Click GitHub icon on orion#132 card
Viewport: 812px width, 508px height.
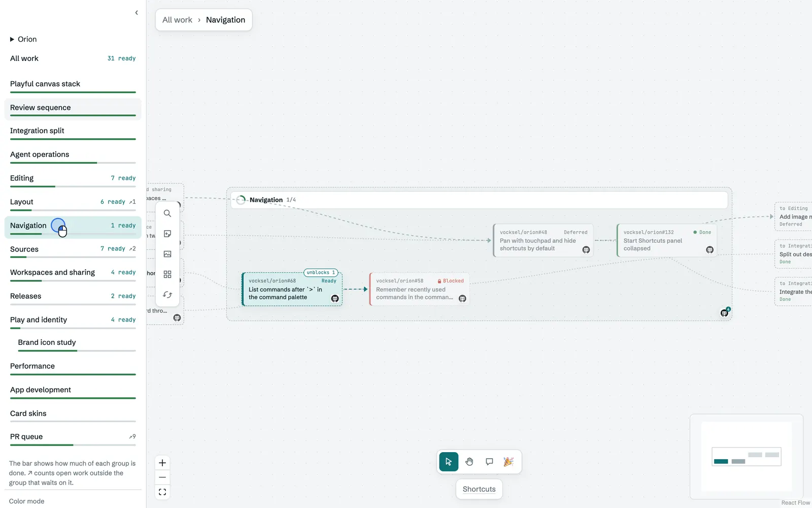click(x=710, y=250)
